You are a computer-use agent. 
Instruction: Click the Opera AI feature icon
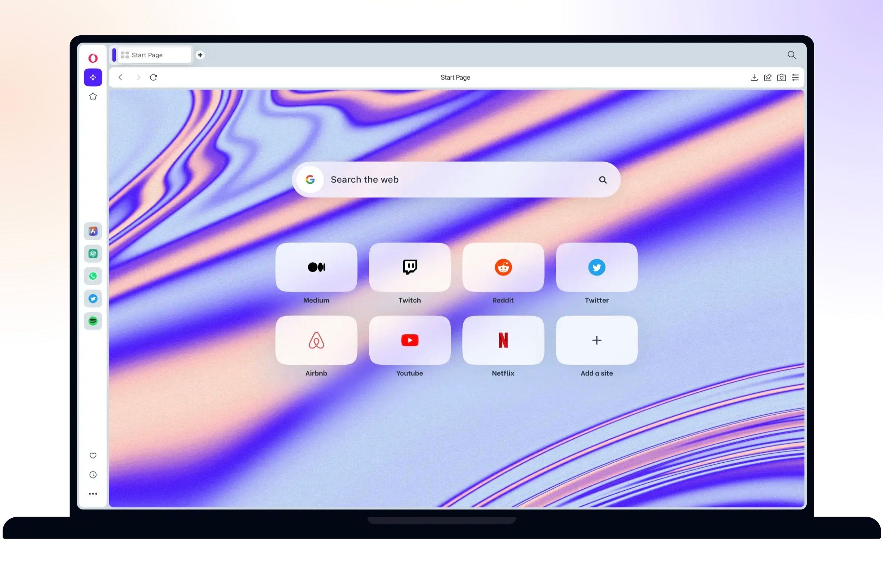93,77
